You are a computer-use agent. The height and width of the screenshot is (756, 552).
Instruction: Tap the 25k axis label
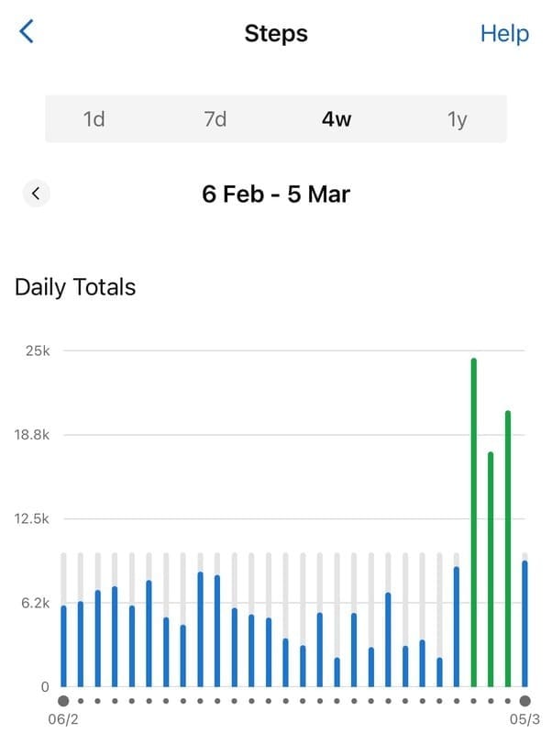(x=38, y=350)
